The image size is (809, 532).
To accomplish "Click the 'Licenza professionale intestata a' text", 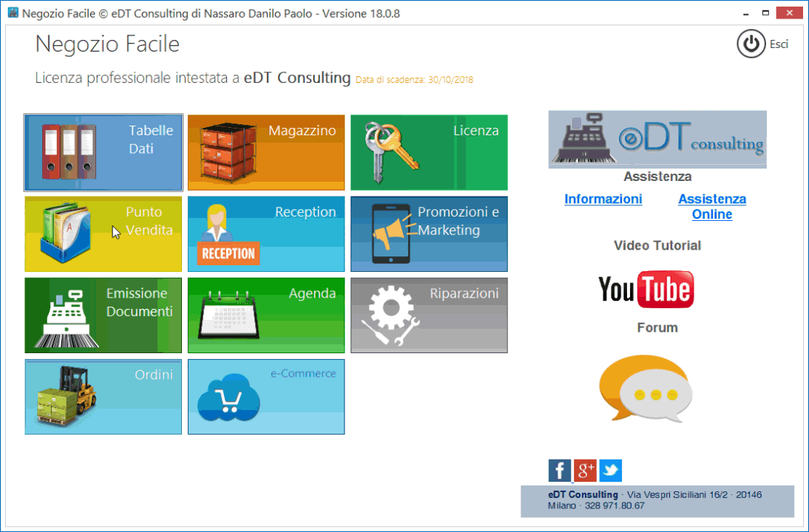I will 138,78.
